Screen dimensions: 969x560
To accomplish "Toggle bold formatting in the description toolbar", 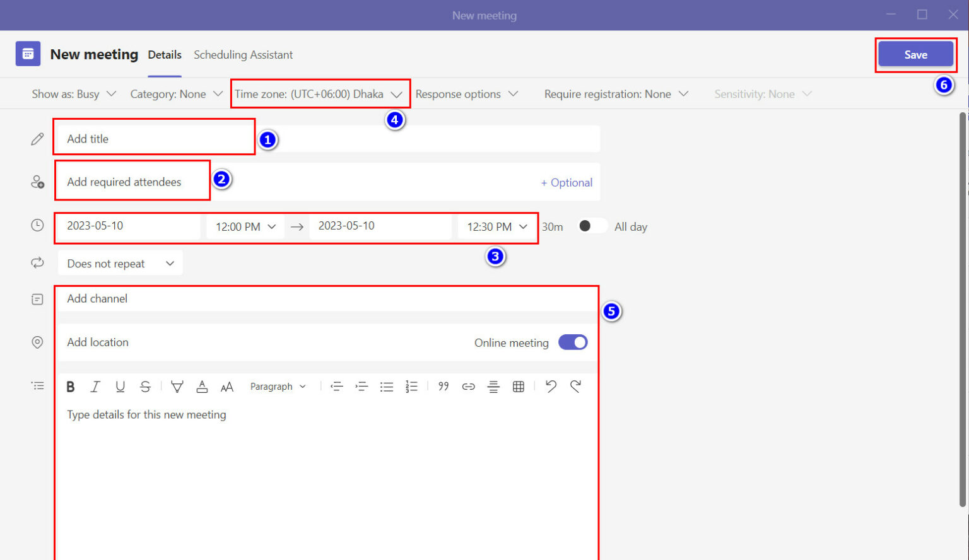I will tap(70, 386).
